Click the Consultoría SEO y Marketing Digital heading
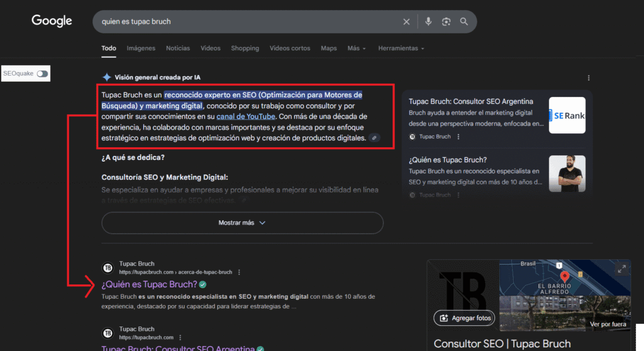 [165, 177]
